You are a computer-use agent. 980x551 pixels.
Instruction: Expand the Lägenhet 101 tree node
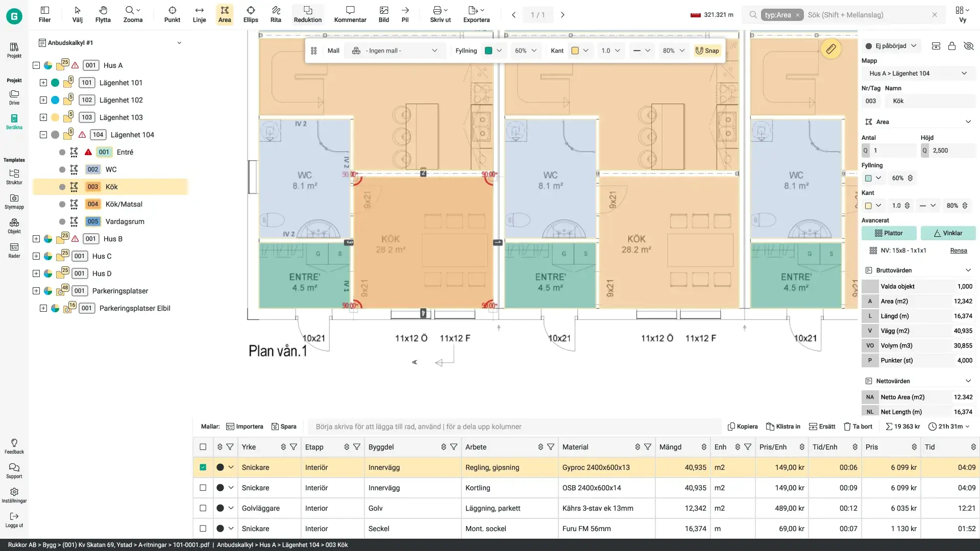tap(43, 83)
